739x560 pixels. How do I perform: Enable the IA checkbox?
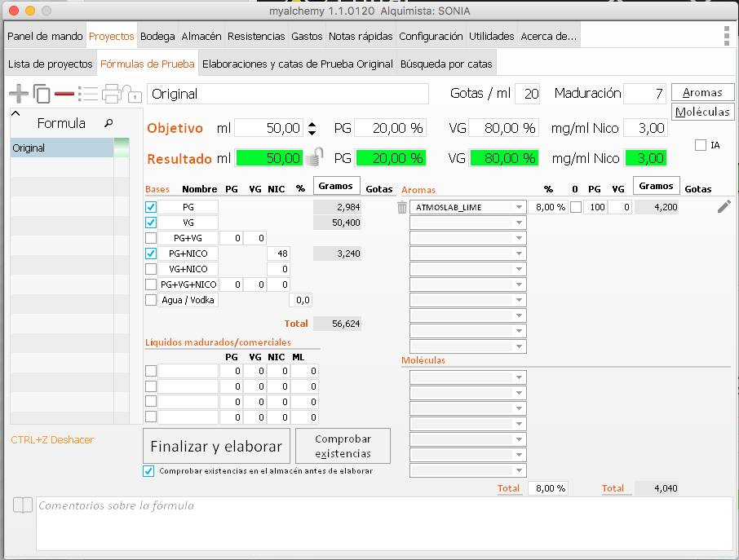(701, 145)
